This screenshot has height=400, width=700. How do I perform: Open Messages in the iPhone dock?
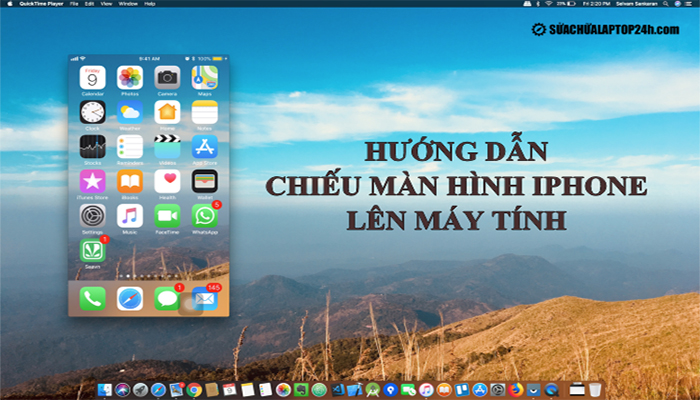point(167,299)
